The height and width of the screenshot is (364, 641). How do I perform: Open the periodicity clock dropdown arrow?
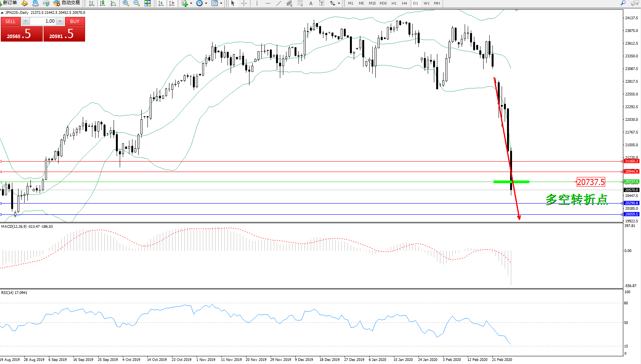[206, 3]
